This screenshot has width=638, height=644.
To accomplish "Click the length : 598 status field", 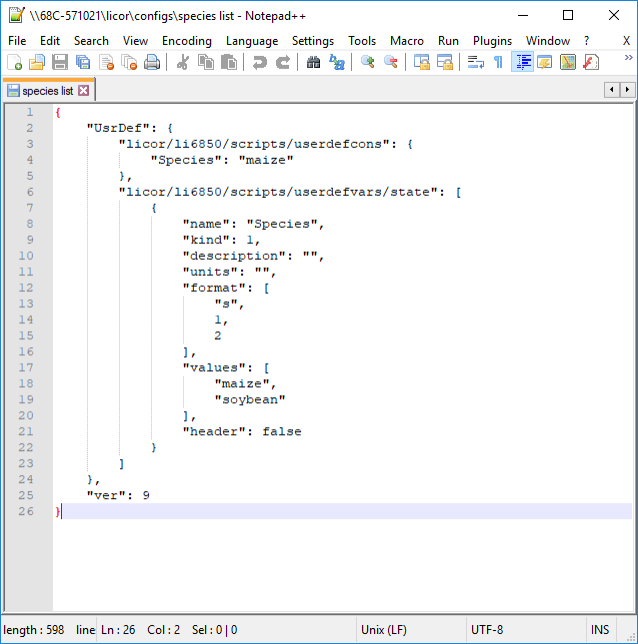I will [34, 630].
